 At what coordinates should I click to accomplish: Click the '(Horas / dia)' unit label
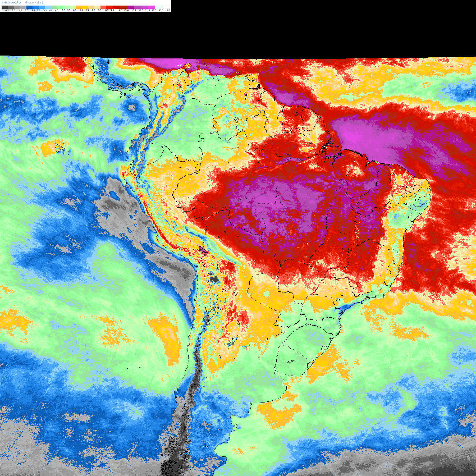(x=34, y=2)
